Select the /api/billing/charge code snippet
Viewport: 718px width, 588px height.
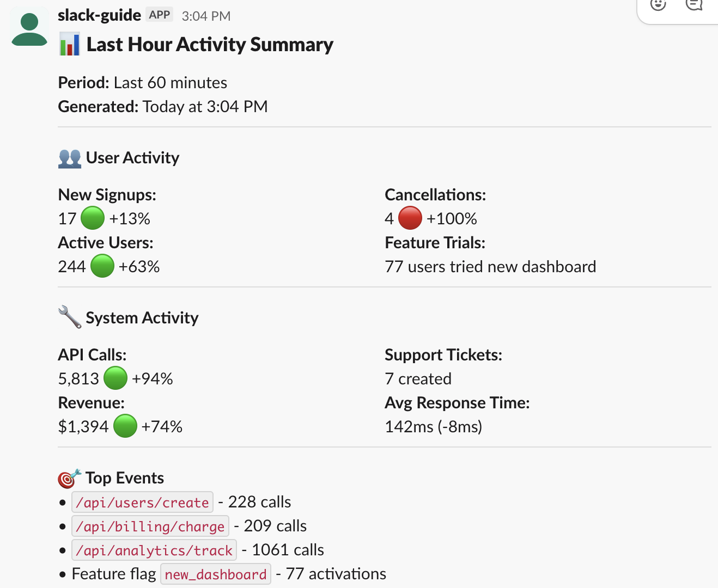150,526
